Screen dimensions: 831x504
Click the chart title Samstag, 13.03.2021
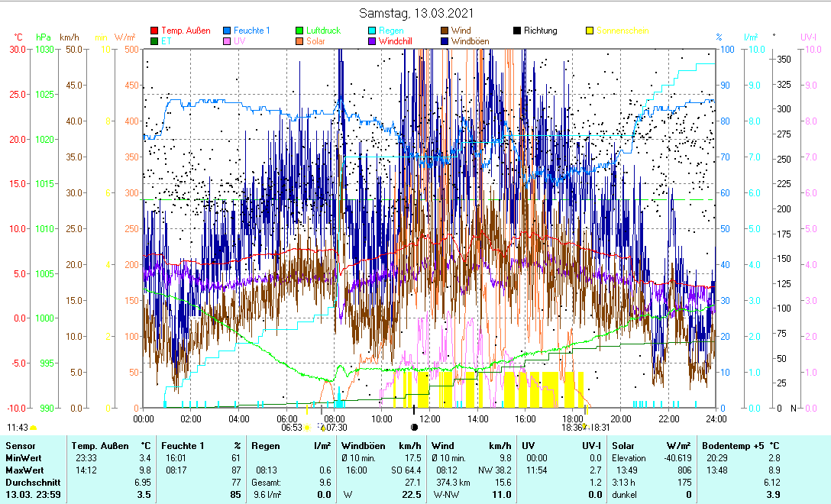(x=416, y=13)
